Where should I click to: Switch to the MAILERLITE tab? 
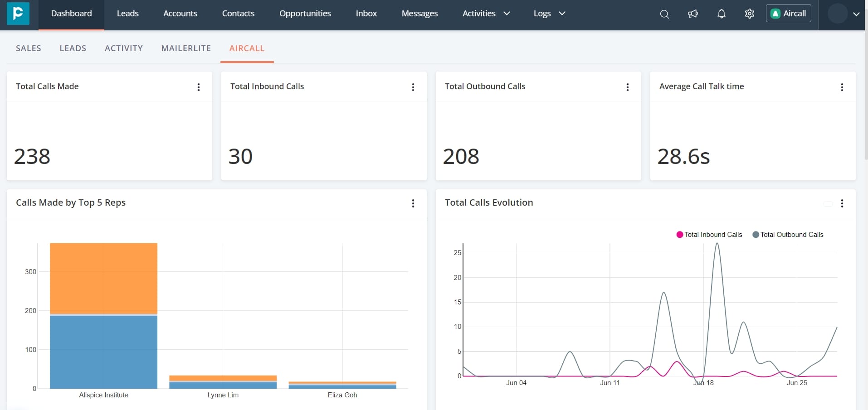point(186,48)
